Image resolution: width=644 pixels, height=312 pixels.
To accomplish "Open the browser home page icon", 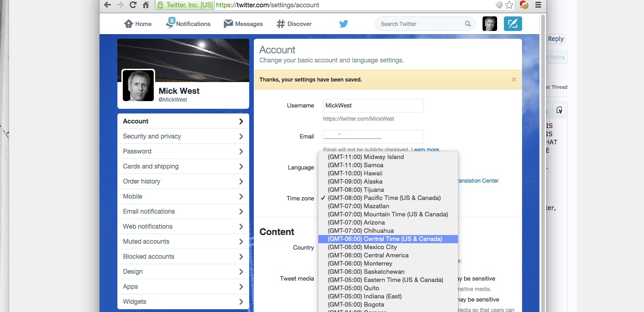I will click(x=146, y=5).
